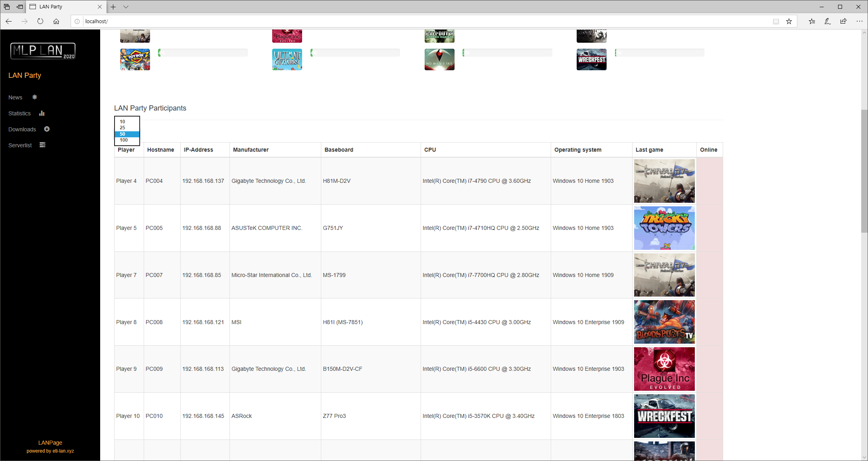The height and width of the screenshot is (461, 868).
Task: Choose 25 entries in page-length list
Action: point(123,128)
